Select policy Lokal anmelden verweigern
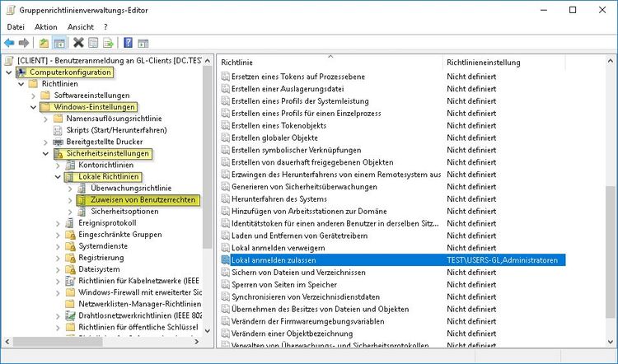618x364 pixels. pos(278,248)
